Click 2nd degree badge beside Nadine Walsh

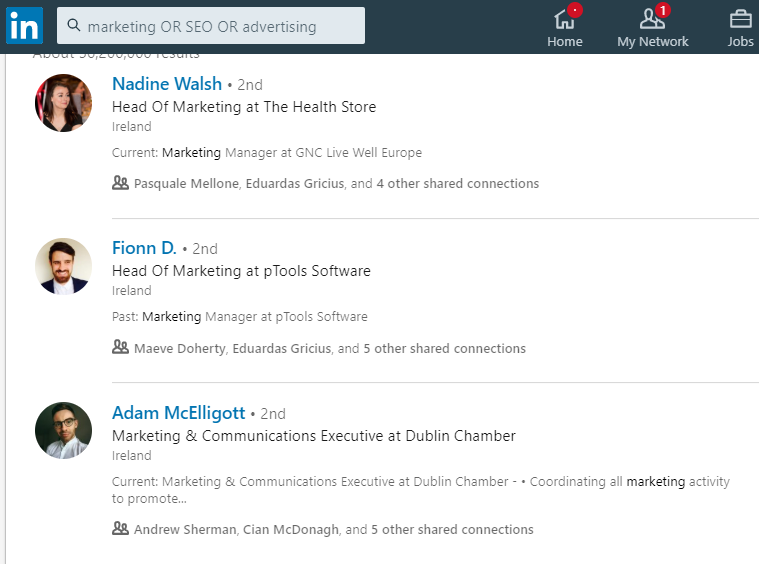(x=250, y=85)
